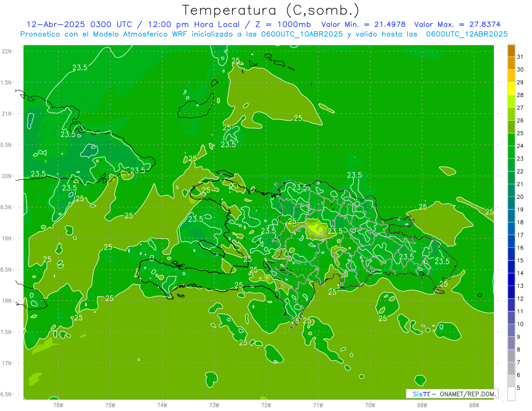The width and height of the screenshot is (532, 411).
Task: Click the legend value 31
Action: (x=520, y=57)
